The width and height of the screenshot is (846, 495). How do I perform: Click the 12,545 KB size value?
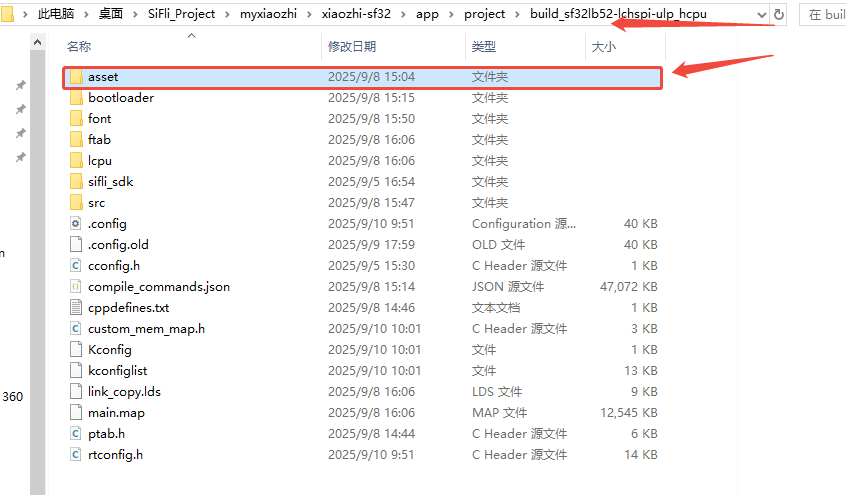point(629,413)
